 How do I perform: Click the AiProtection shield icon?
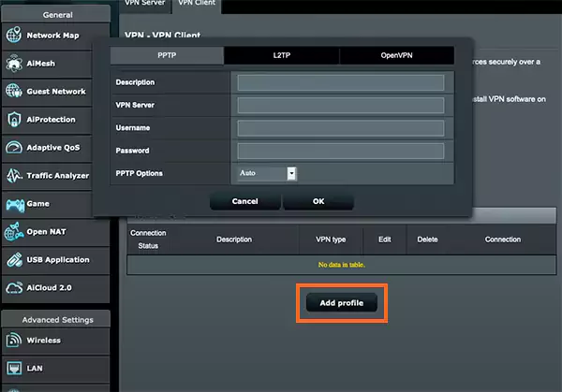coord(14,119)
